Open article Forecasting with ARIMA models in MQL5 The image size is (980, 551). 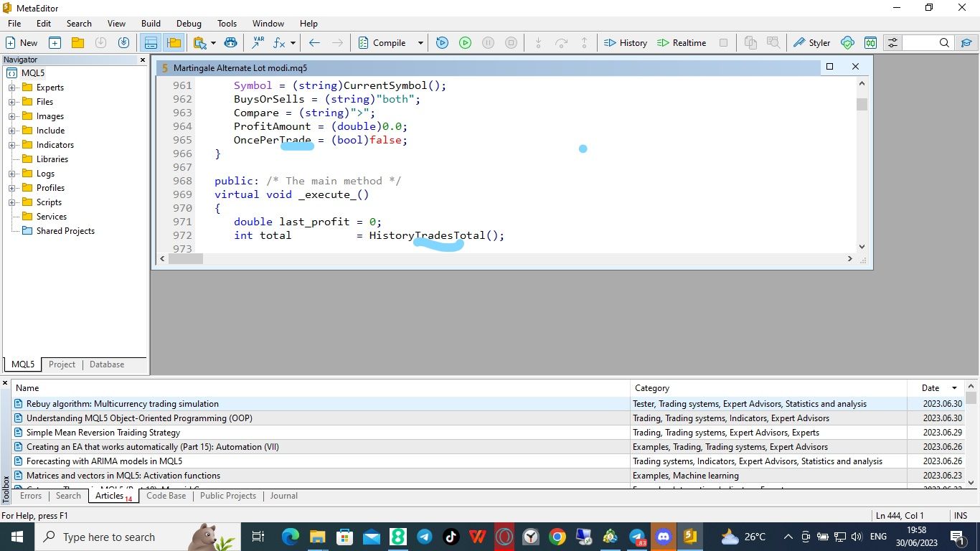click(104, 461)
